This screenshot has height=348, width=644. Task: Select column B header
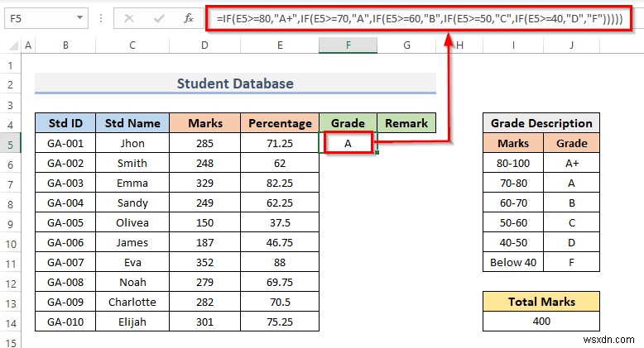coord(65,45)
